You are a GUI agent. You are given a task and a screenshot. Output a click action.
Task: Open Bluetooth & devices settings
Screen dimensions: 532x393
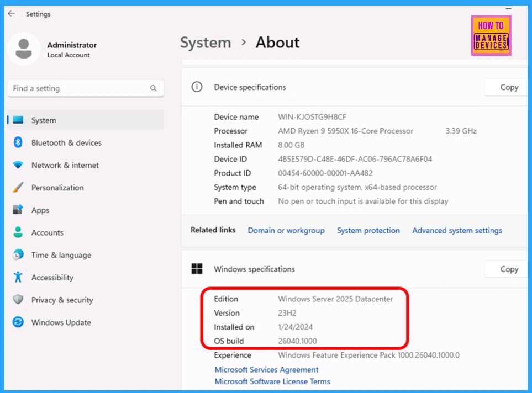tap(86, 142)
